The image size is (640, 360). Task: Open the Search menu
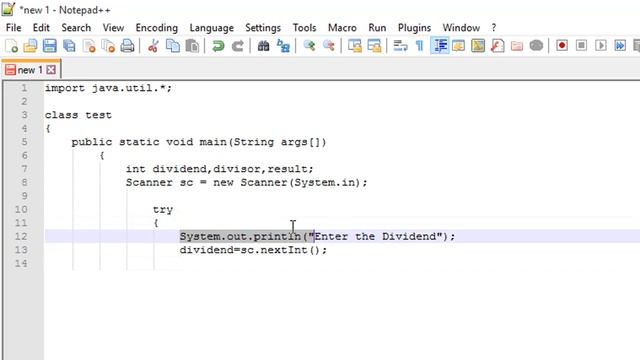[76, 28]
